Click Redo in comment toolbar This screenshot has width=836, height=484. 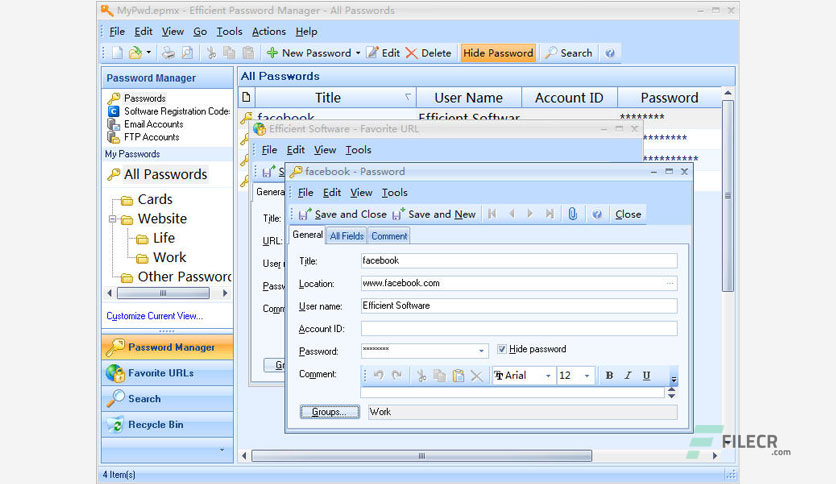click(397, 375)
